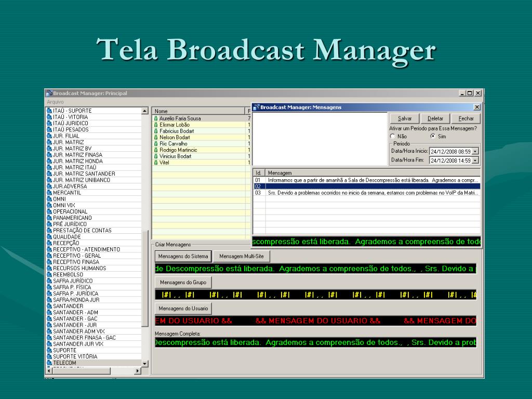Click the group list scroll right arrow
This screenshot has height=399, width=532.
137,371
